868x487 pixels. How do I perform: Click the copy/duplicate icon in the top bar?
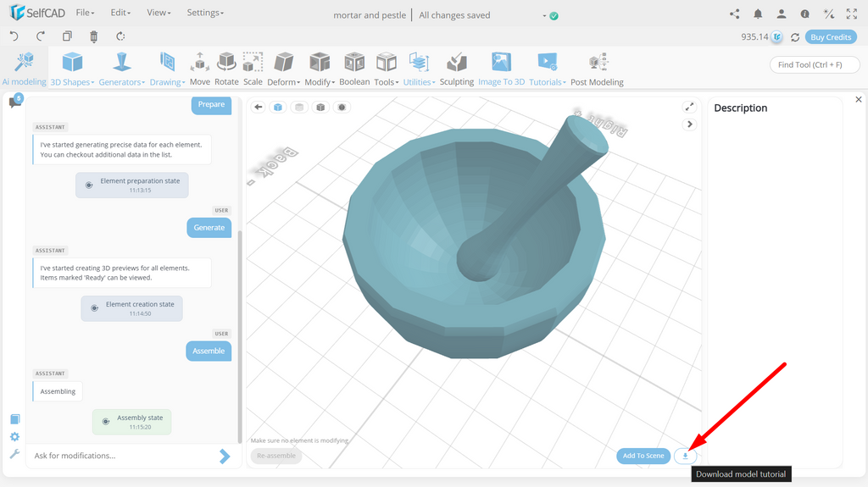67,36
